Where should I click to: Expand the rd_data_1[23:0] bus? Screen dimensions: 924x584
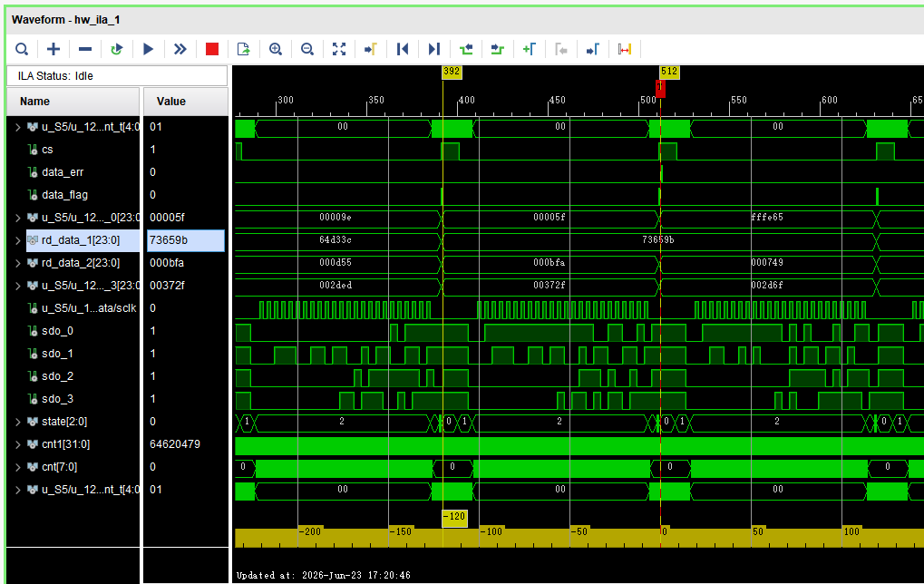coord(17,240)
